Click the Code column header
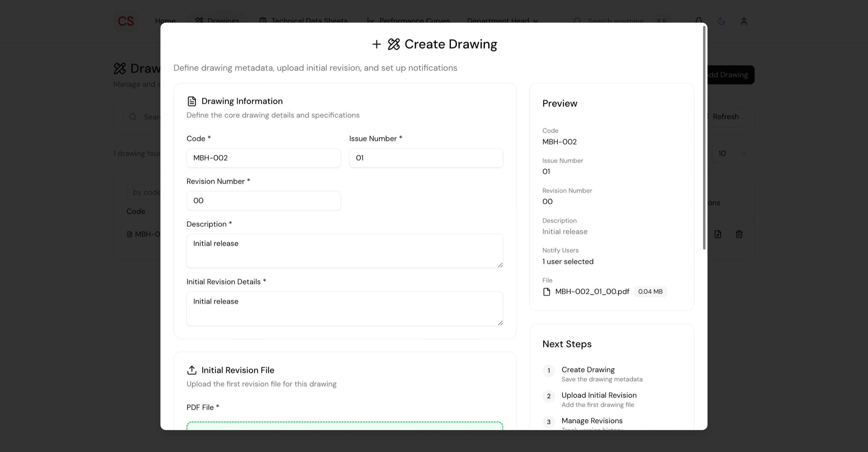Image resolution: width=868 pixels, height=452 pixels. [136, 211]
